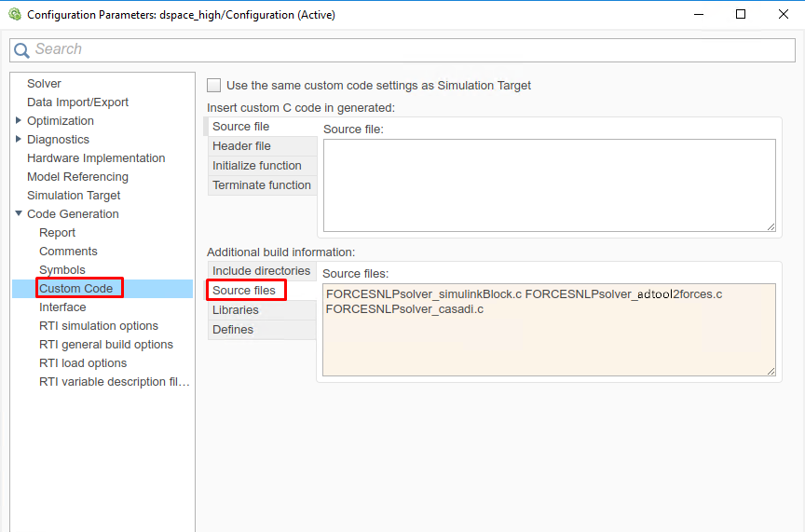Expand the Diagnostics tree node
This screenshot has width=805, height=532.
(19, 140)
